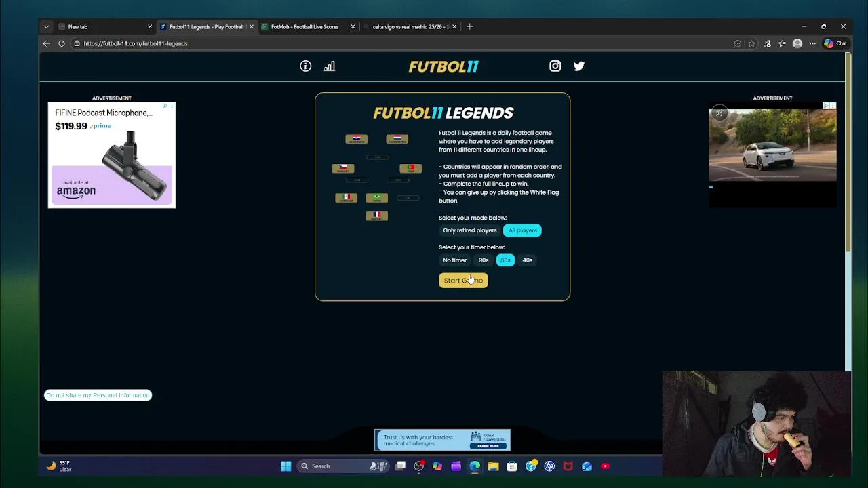Viewport: 868px width, 488px height.
Task: Select Only retired players mode
Action: [x=470, y=230]
